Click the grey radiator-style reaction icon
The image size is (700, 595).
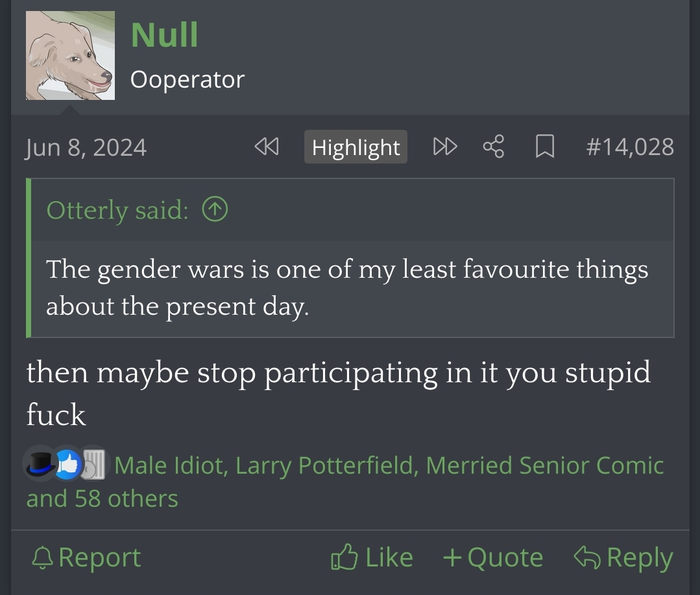tap(94, 465)
